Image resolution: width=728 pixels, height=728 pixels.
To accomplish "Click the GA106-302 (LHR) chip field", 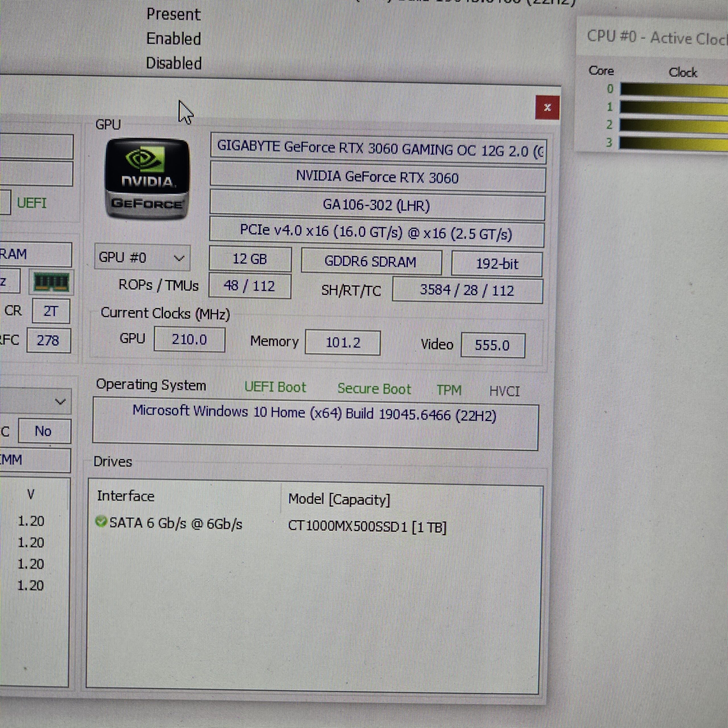I will click(x=377, y=205).
